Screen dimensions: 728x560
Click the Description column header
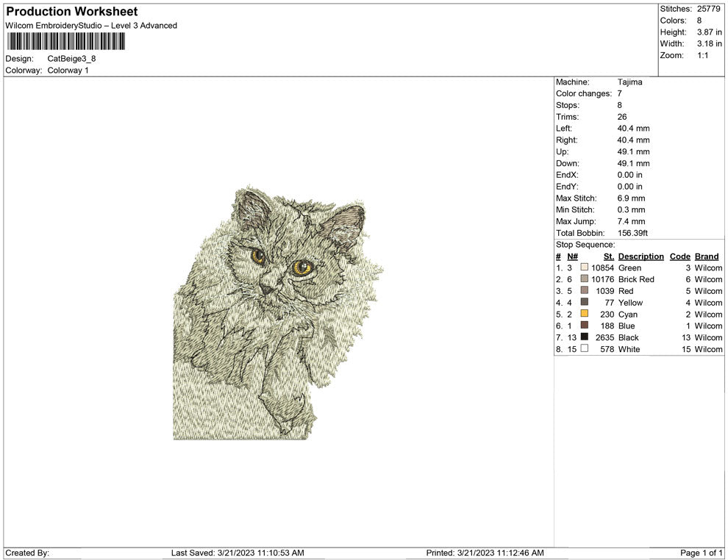pos(640,256)
